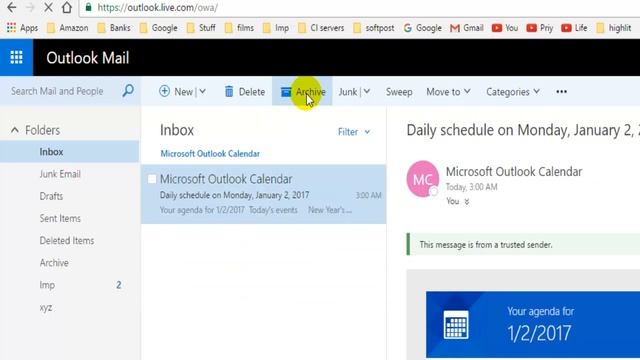The image size is (640, 360).
Task: Open the Stuff bookmarks folder
Action: tap(201, 28)
